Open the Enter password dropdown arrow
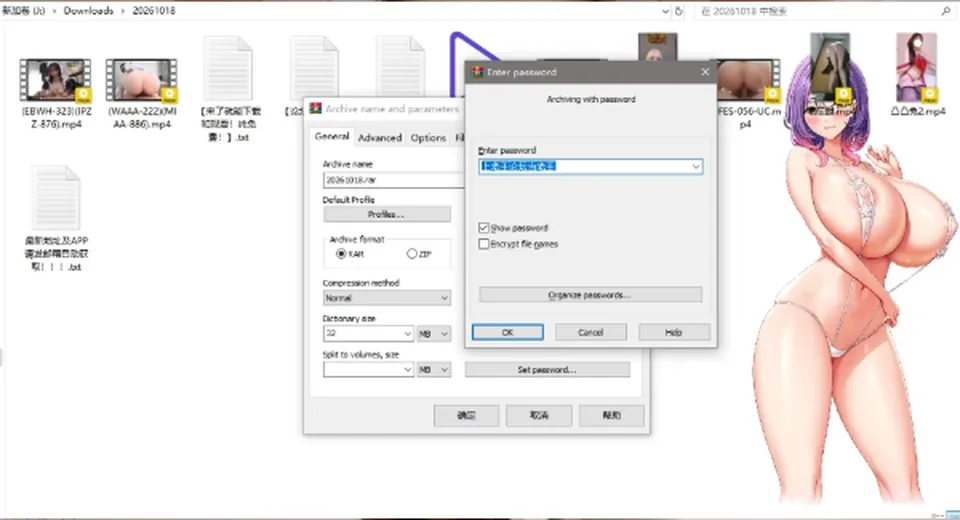Screen dimensions: 960x520 click(x=696, y=167)
